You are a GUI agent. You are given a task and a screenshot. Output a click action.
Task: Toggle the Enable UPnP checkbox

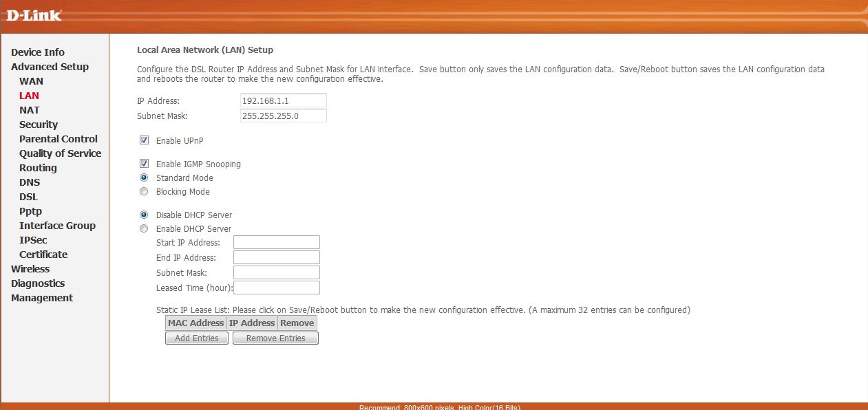tap(144, 140)
